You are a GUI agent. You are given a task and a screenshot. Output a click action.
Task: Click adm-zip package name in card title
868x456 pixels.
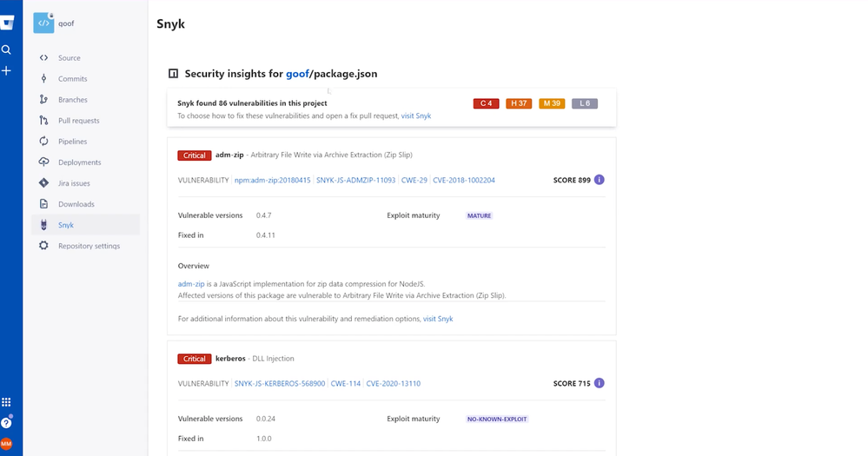(x=229, y=155)
